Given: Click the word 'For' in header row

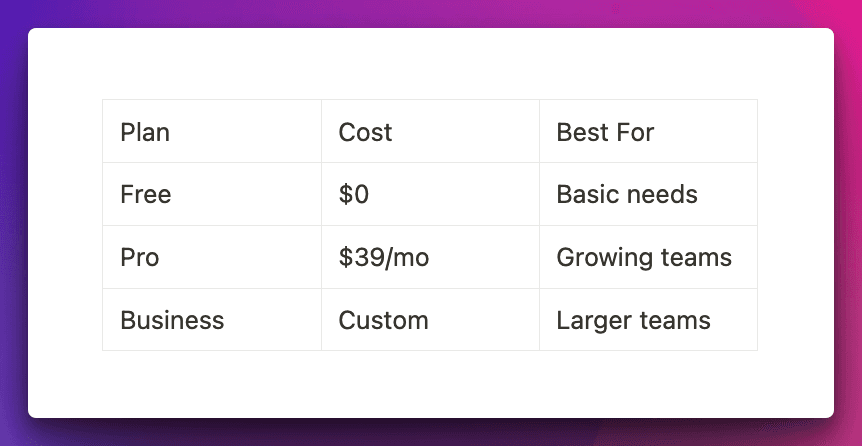Looking at the screenshot, I should tap(635, 132).
